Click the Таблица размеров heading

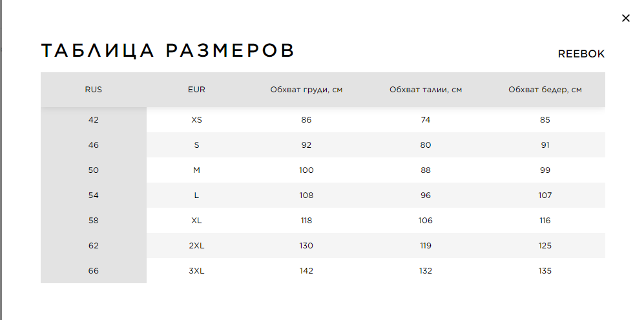pos(167,50)
